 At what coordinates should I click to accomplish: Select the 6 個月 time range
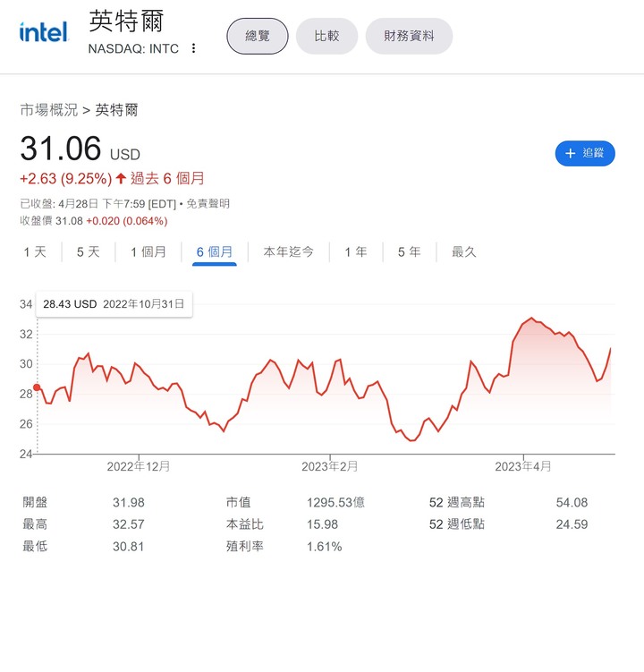(x=215, y=251)
